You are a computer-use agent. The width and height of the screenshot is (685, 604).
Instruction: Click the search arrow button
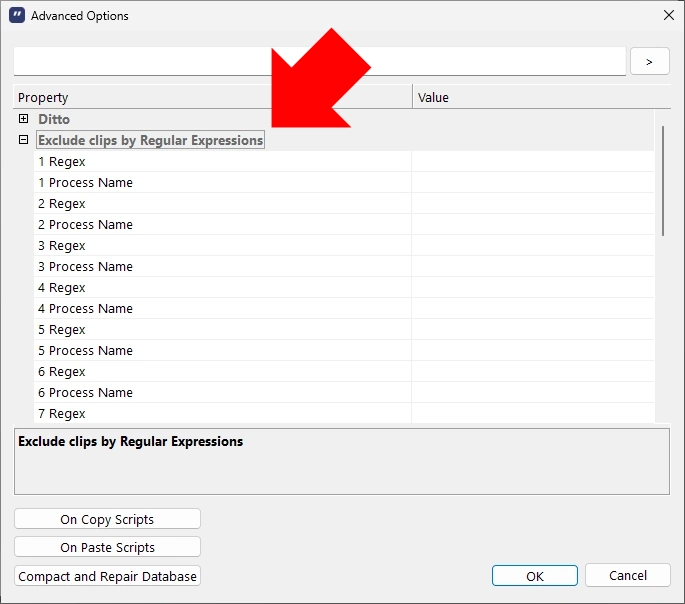point(649,61)
